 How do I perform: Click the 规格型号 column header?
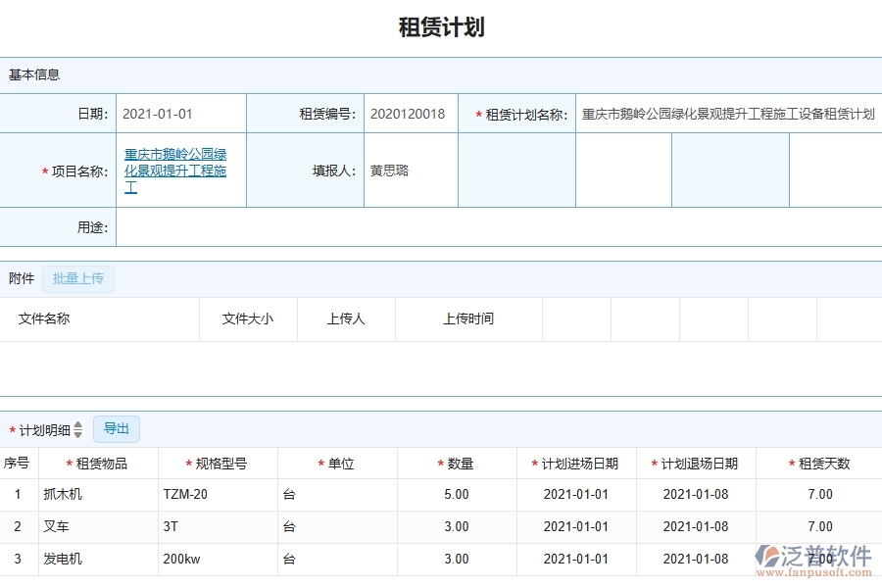(218, 464)
